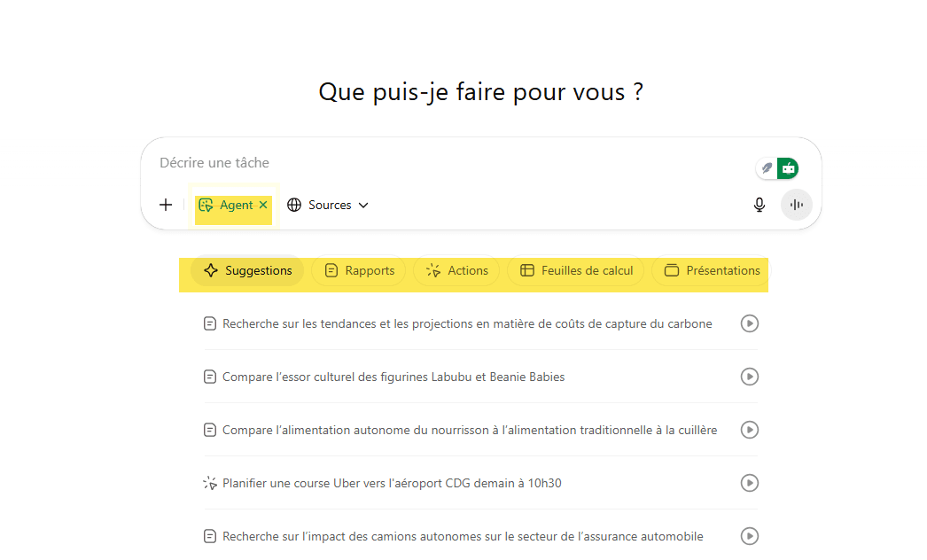
Task: Switch to the feather mode toggle
Action: coord(767,167)
